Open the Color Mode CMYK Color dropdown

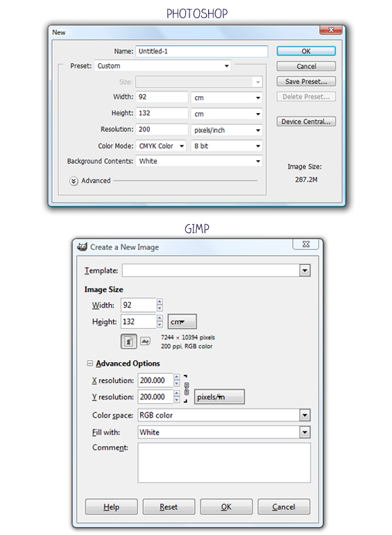point(161,146)
